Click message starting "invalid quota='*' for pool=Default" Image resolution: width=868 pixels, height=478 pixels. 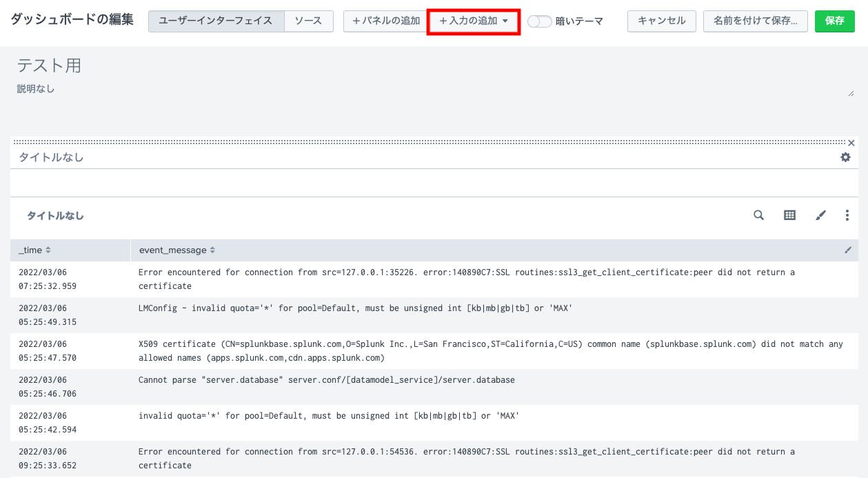tap(329, 416)
